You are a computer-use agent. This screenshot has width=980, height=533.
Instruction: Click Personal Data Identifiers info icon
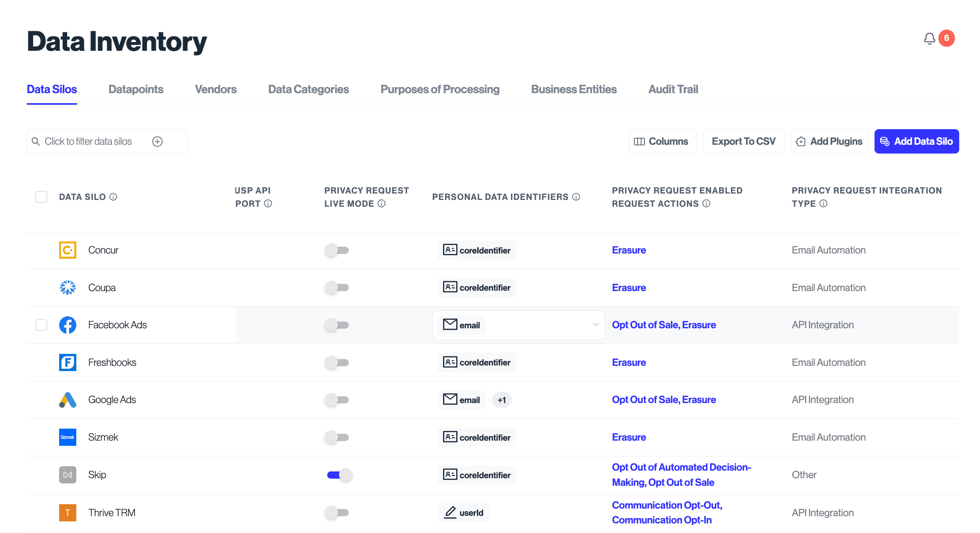tap(576, 197)
